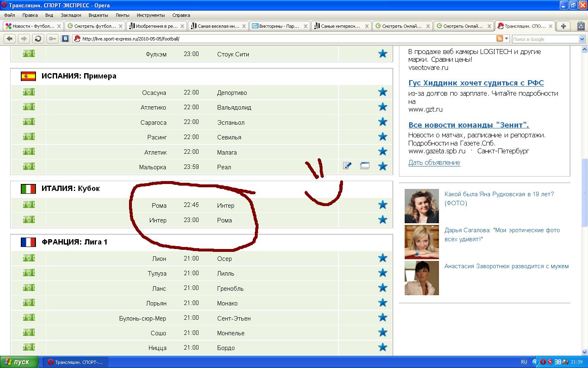This screenshot has width=588, height=368.
Task: Open the password wand key icon
Action: (x=52, y=39)
